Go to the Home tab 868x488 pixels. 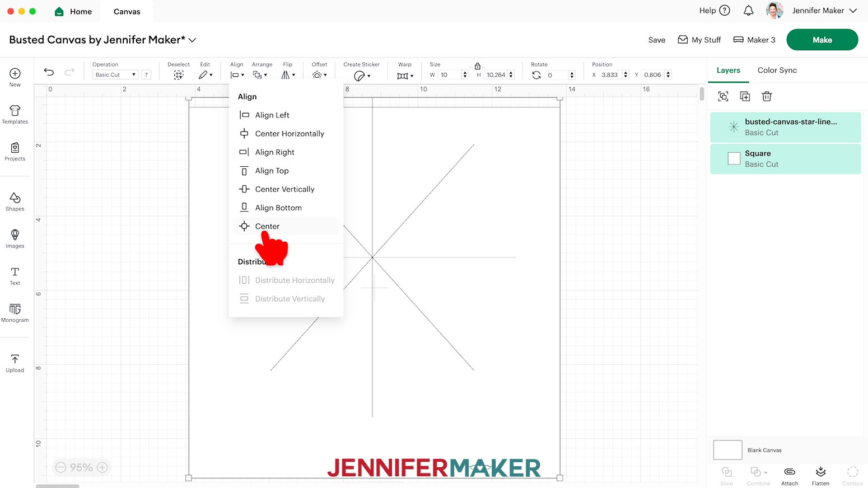click(73, 11)
